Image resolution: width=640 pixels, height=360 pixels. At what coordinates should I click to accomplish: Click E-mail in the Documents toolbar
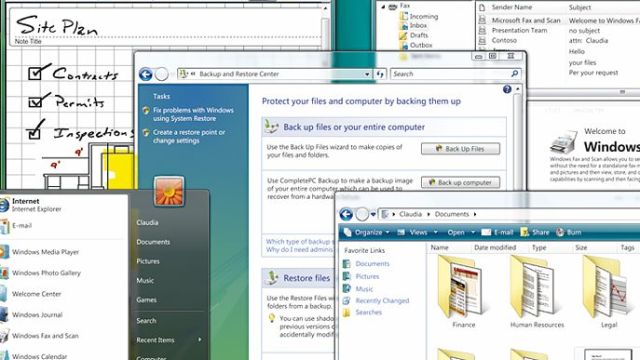(x=497, y=232)
